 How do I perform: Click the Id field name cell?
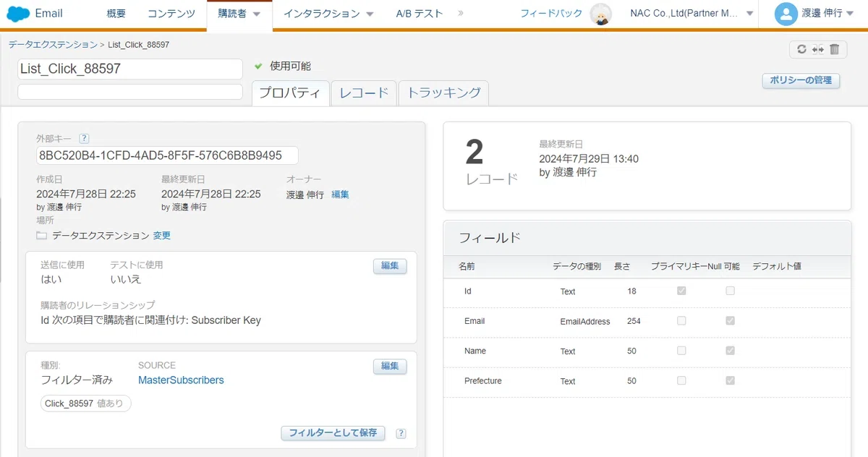pos(467,291)
